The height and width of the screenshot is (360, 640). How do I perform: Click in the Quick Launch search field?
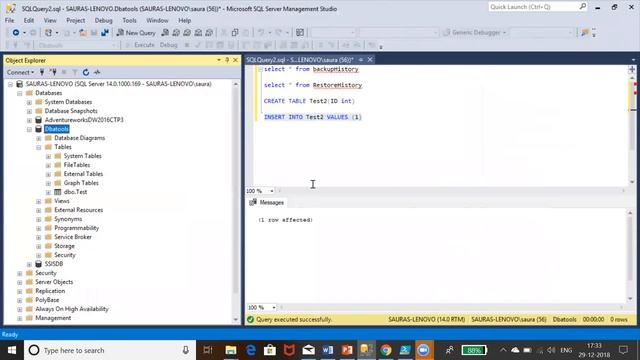click(533, 7)
